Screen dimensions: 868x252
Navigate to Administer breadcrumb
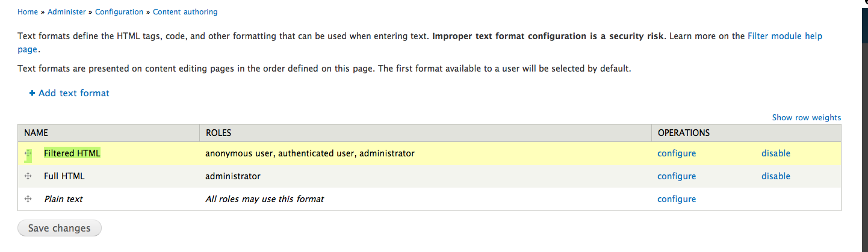[67, 12]
